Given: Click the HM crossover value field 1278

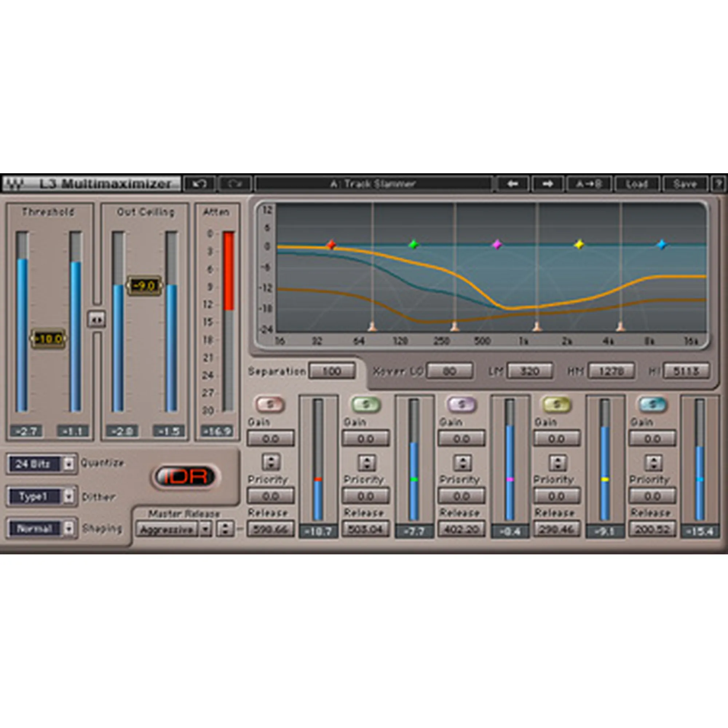Looking at the screenshot, I should point(611,371).
